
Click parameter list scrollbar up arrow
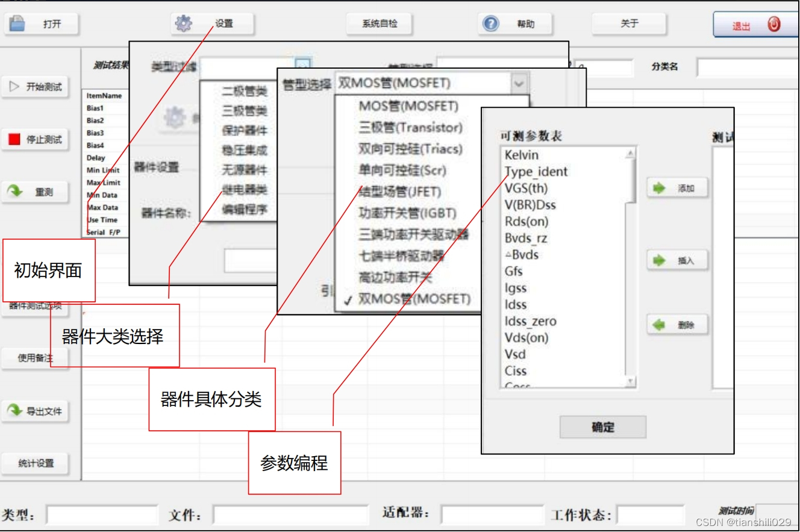[631, 154]
